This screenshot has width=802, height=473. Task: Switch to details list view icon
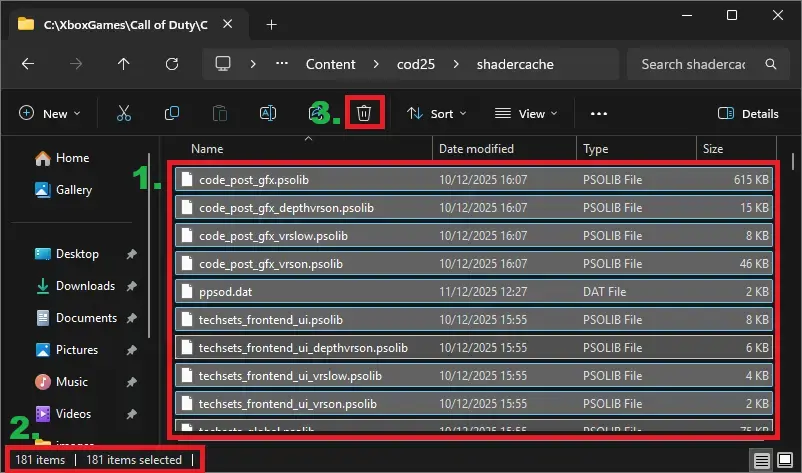[761, 460]
